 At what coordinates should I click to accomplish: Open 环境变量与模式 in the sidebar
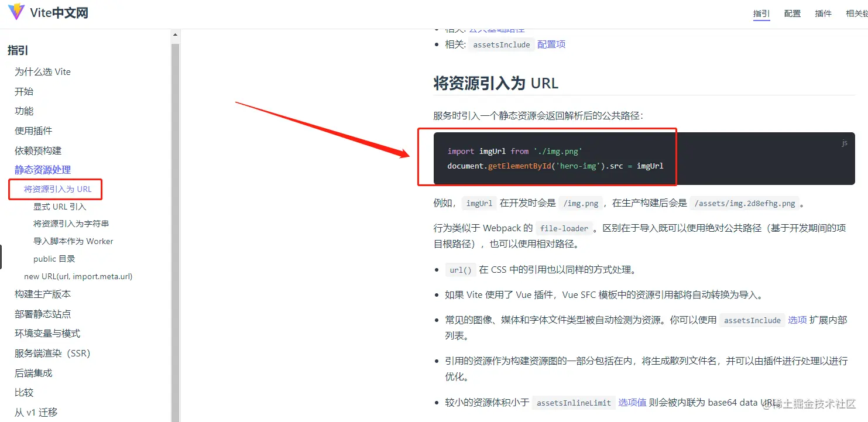(x=47, y=334)
